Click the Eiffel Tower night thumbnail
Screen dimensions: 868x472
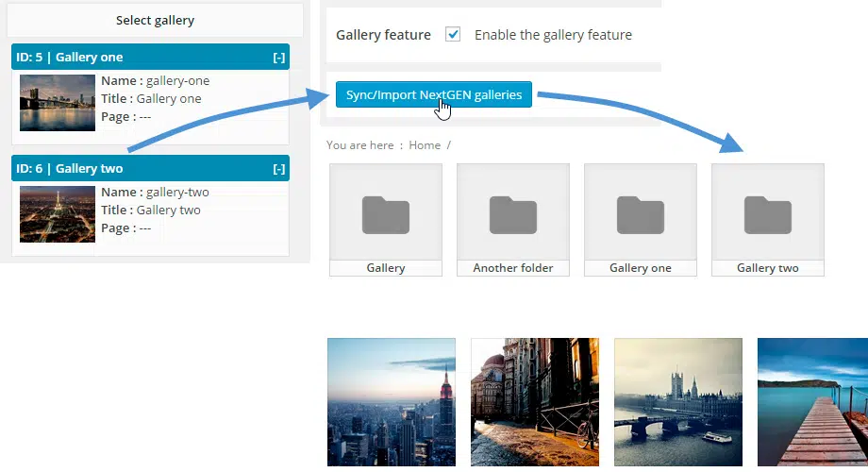(58, 214)
